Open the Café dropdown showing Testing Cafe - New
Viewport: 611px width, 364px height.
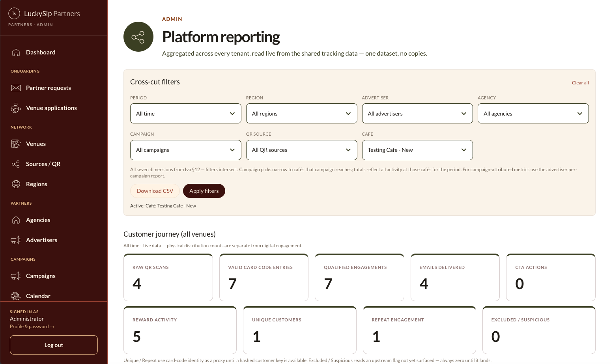pos(417,150)
